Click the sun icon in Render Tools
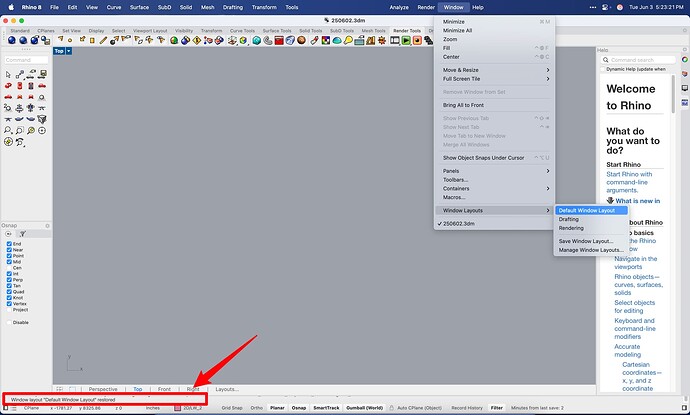690x415 pixels. point(382,40)
